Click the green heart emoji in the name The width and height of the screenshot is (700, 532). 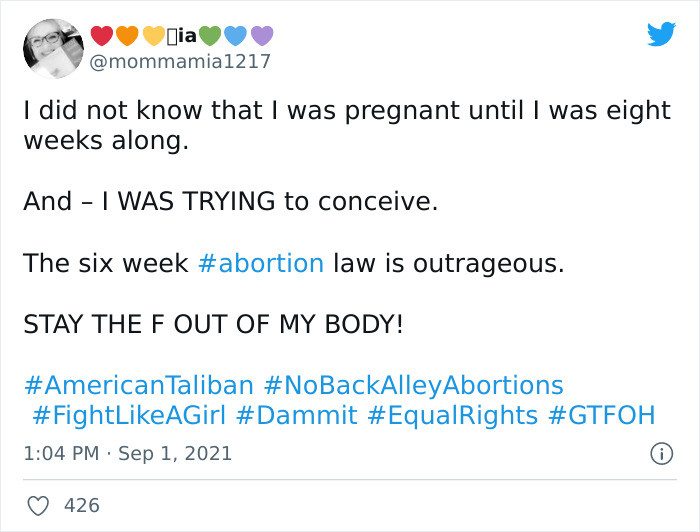[x=209, y=37]
